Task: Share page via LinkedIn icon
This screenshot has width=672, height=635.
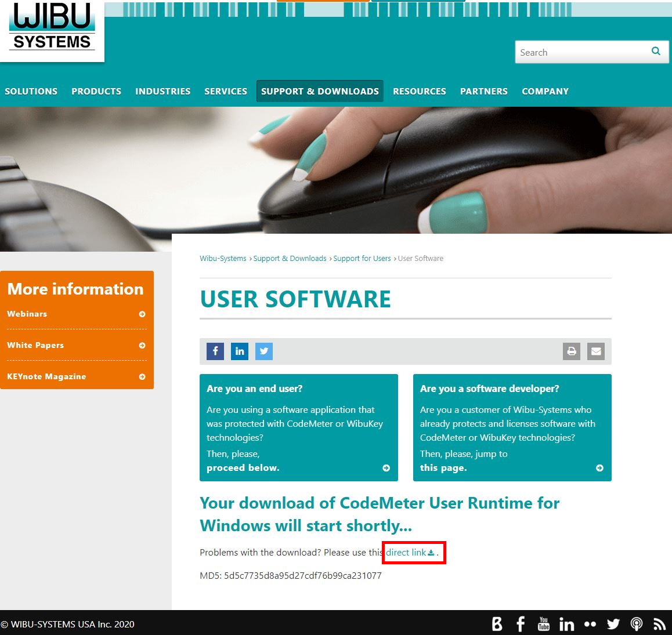Action: (x=240, y=351)
